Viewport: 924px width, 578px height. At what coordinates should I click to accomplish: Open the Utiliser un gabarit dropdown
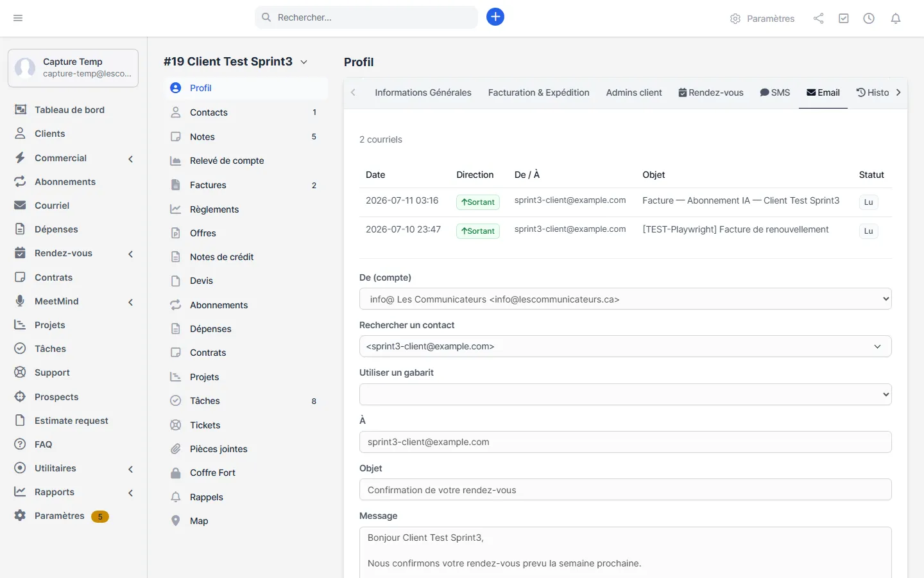(x=626, y=394)
